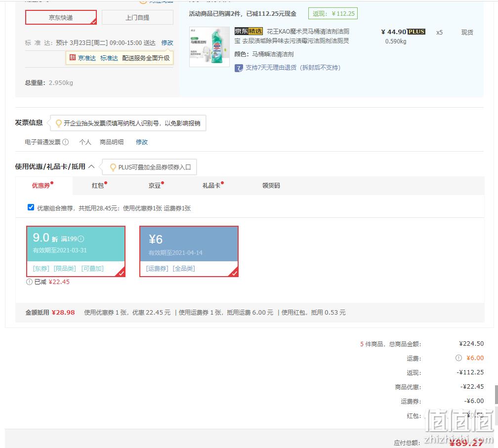Choose the 上门自提 pickup option
The width and height of the screenshot is (498, 448).
pos(137,17)
